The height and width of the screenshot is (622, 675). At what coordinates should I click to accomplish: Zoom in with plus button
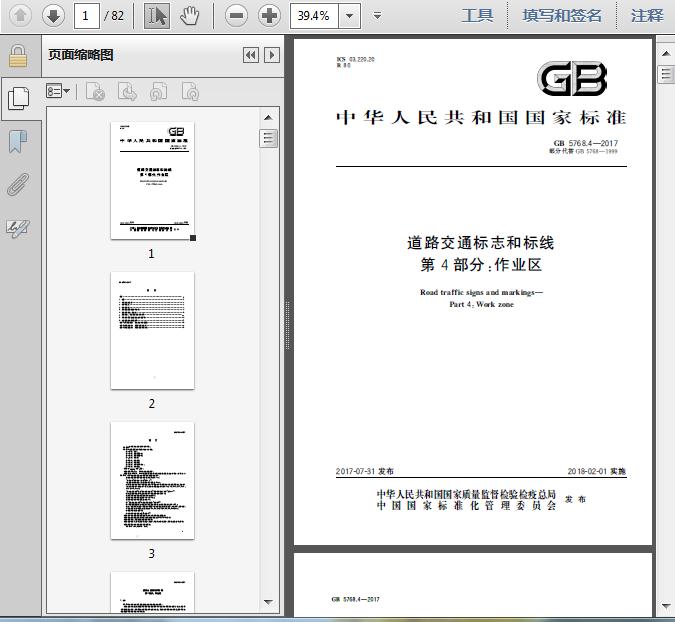pyautogui.click(x=269, y=16)
